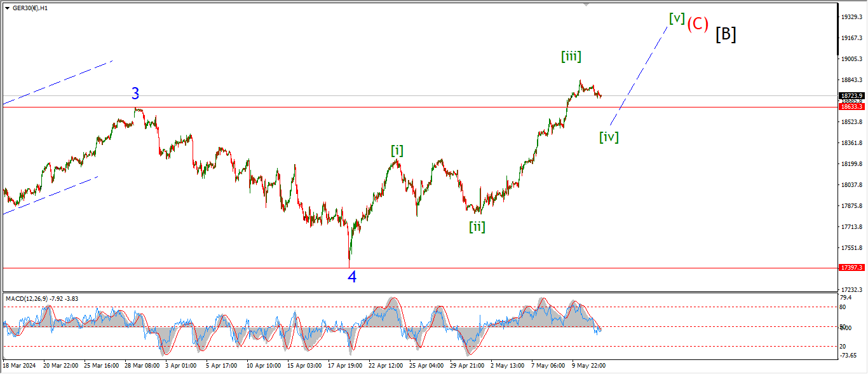Image resolution: width=868 pixels, height=374 pixels.
Task: Select the green [v] wave label
Action: tap(677, 18)
